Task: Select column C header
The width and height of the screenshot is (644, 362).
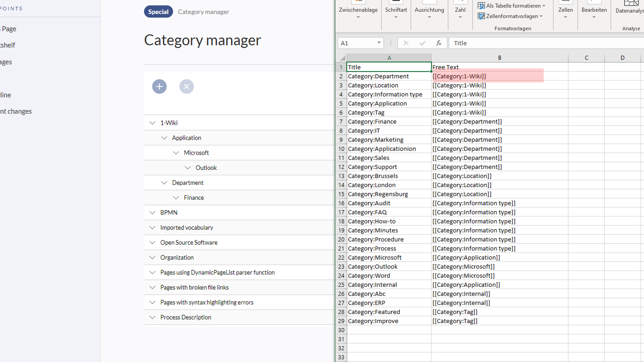Action: pos(586,58)
